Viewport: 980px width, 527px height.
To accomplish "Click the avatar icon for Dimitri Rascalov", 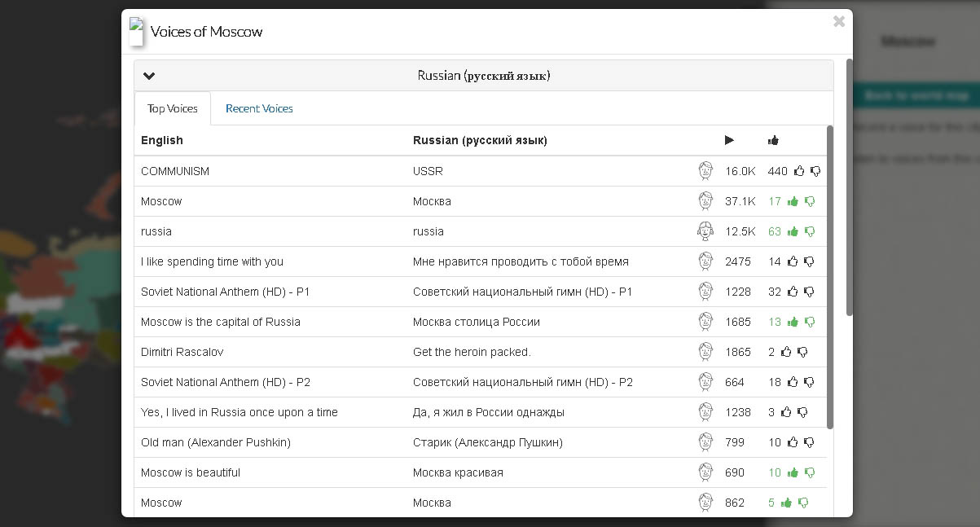I will pyautogui.click(x=705, y=352).
